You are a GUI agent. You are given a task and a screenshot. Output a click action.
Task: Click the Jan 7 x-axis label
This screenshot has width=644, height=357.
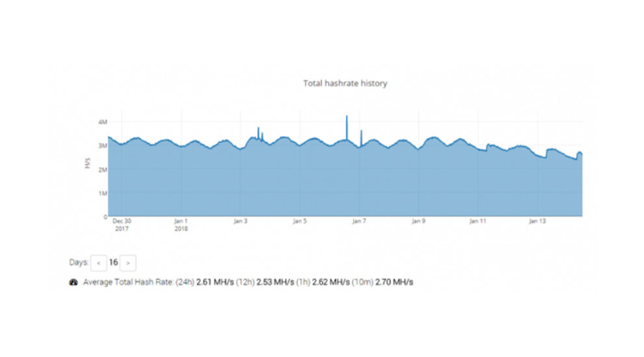point(359,221)
